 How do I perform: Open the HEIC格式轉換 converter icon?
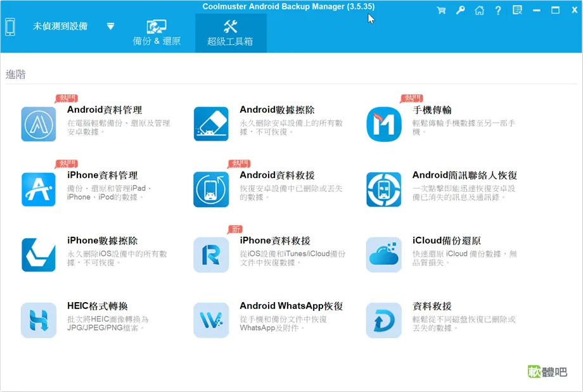[x=38, y=320]
